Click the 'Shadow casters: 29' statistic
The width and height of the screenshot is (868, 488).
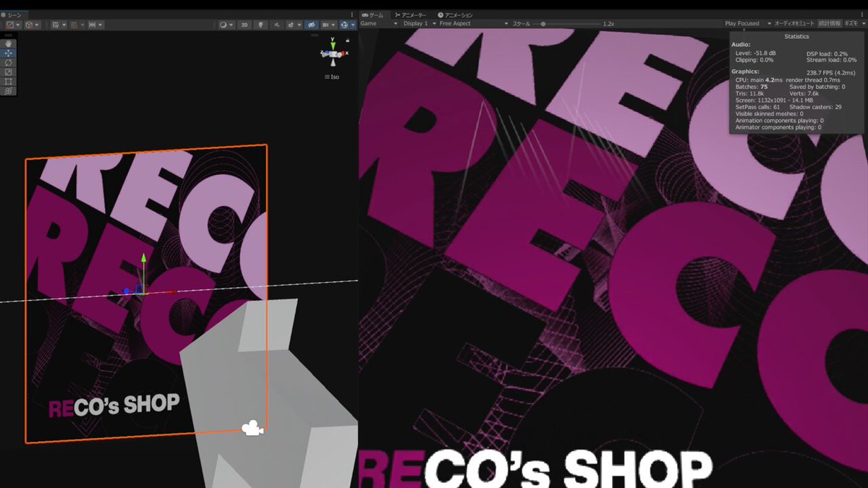click(x=815, y=107)
